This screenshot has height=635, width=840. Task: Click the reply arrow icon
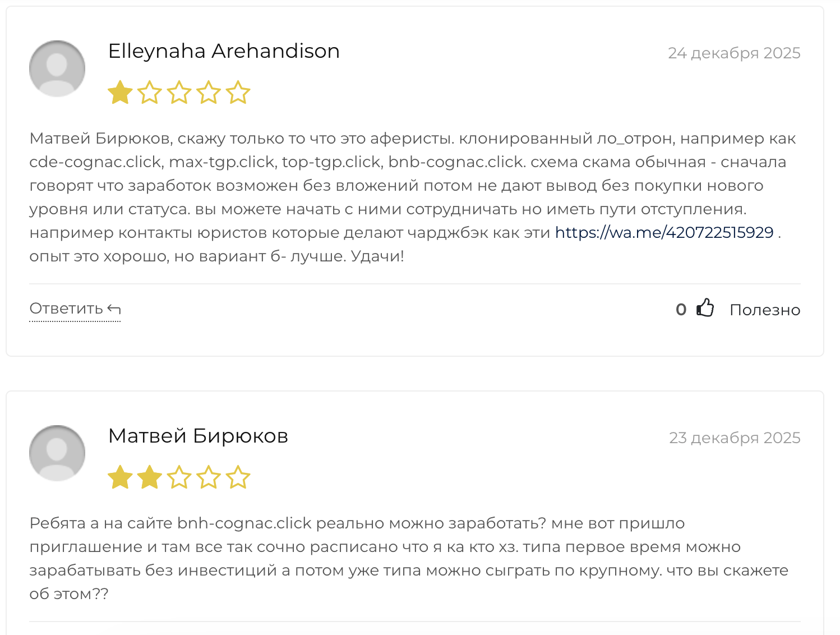point(114,309)
